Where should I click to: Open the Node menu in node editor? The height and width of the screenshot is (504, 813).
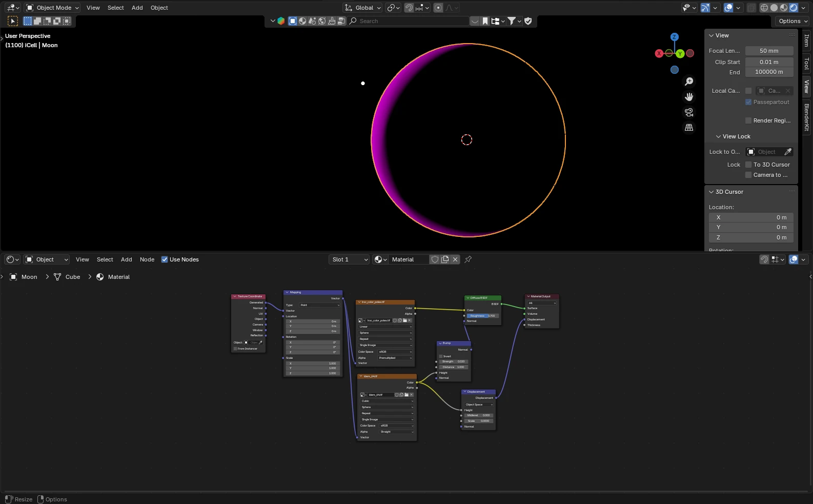click(x=147, y=259)
